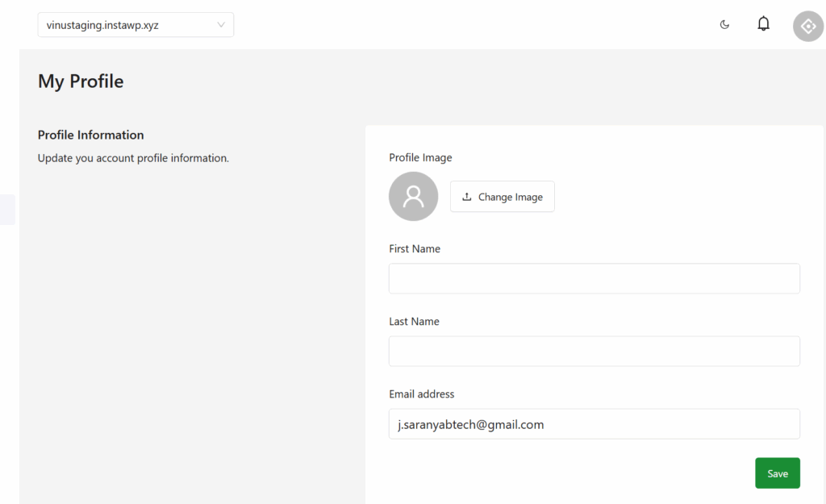Viewport: 826px width, 504px height.
Task: Open the account avatar menu in header
Action: point(807,26)
